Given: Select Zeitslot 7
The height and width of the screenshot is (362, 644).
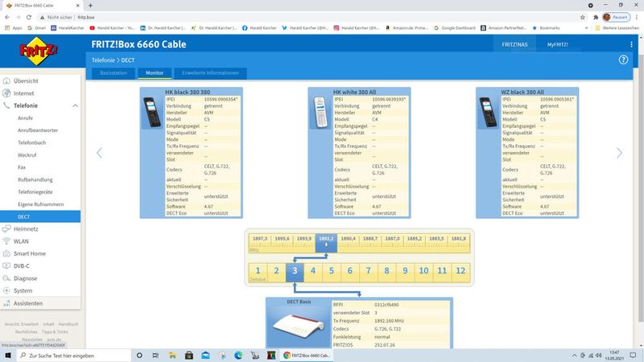Looking at the screenshot, I should [x=369, y=272].
